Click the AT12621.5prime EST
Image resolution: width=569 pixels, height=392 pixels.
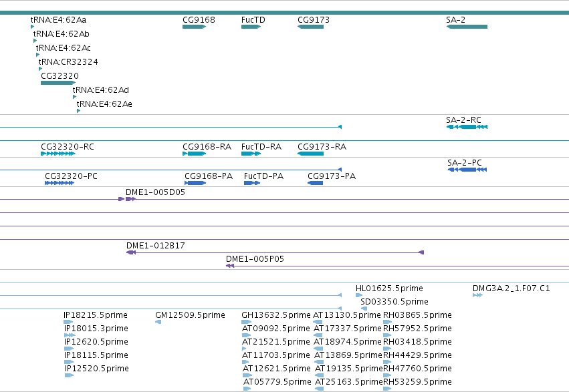[x=247, y=375]
